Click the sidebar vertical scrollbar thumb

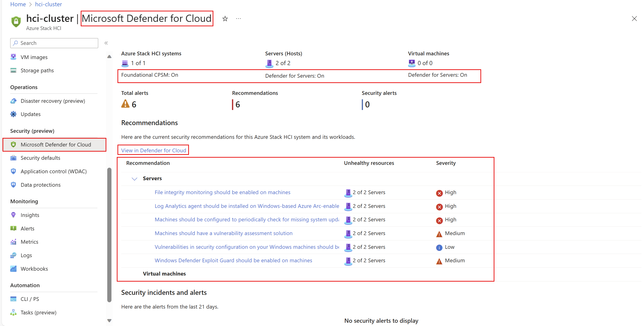(109, 235)
